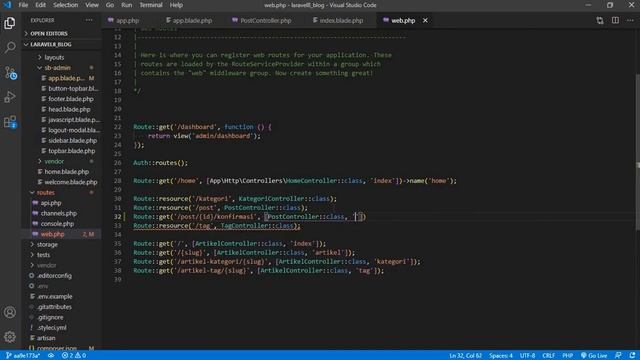Open footer.blade.php file
The width and height of the screenshot is (640, 360).
[71, 99]
